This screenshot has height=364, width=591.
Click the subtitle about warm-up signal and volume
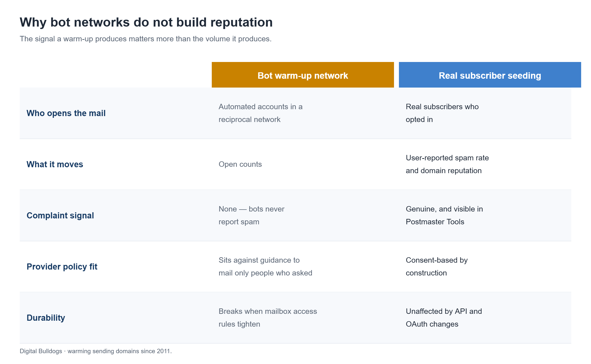point(146,39)
